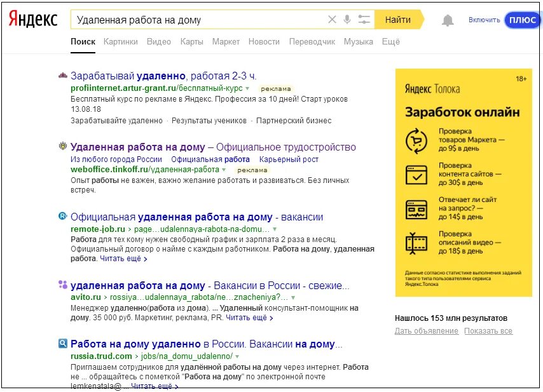This screenshot has width=543, height=392.
Task: Click avito.ru favicon icon
Action: 63,285
